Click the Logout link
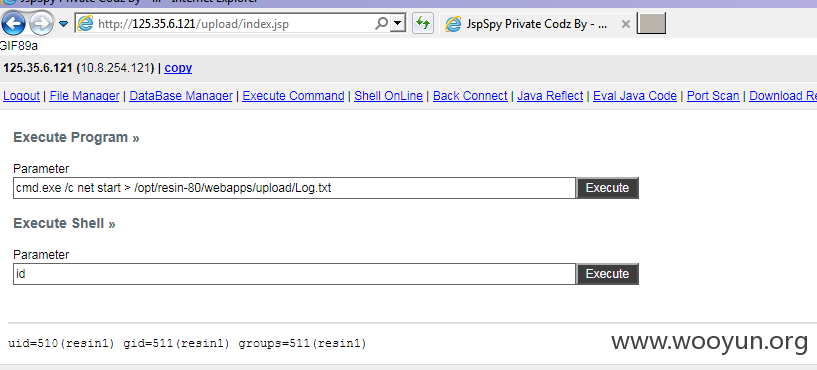817x370 pixels. pos(21,96)
